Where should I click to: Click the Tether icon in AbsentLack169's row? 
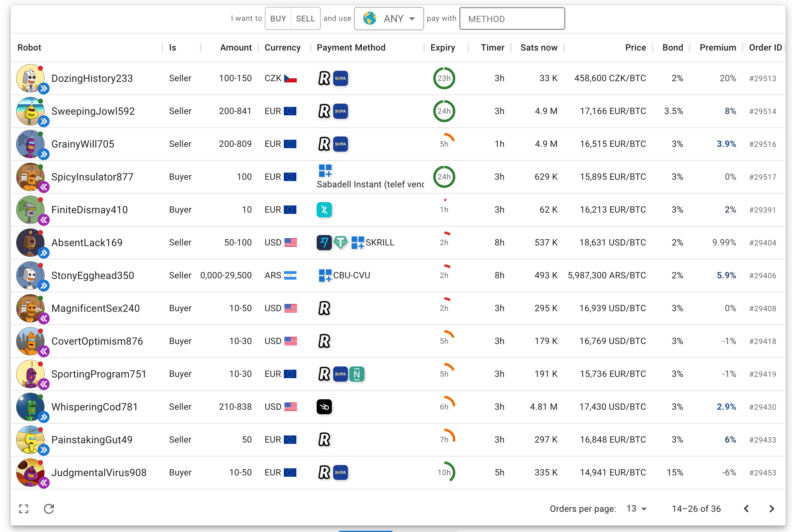[340, 243]
